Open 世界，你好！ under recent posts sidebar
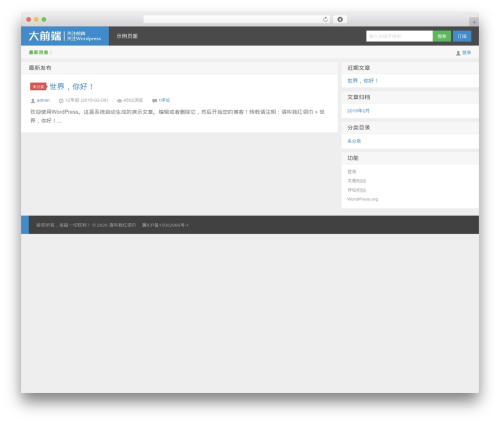The height and width of the screenshot is (423, 500). click(363, 81)
